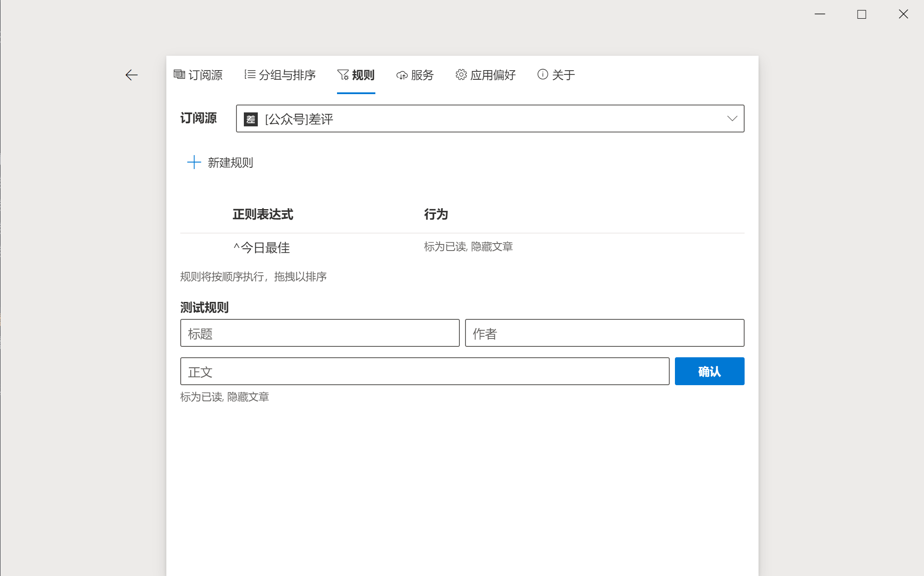The height and width of the screenshot is (576, 924).
Task: Click 新建规则 to add a rule
Action: pyautogui.click(x=220, y=163)
